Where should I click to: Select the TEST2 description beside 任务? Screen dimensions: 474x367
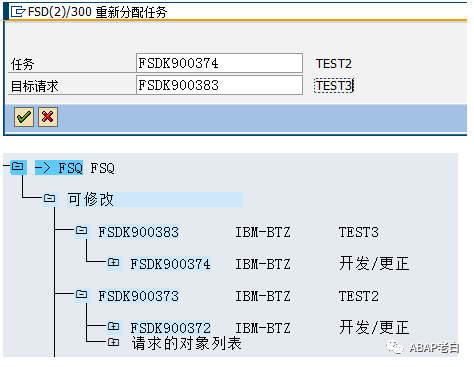coord(334,63)
